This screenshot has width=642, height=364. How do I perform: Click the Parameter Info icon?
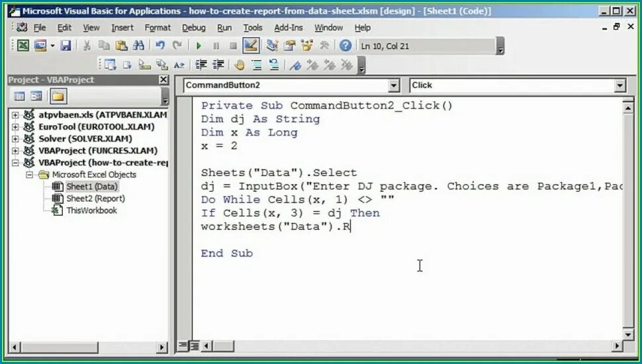(161, 65)
